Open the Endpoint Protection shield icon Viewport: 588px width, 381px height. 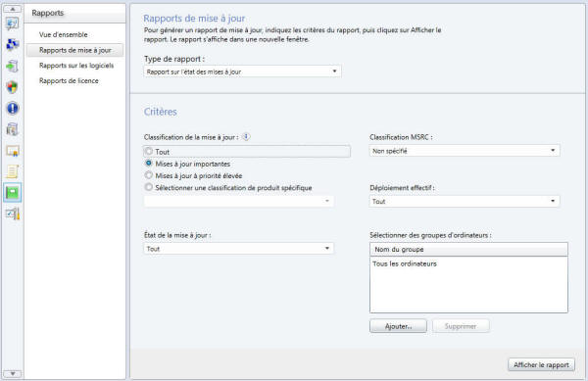pyautogui.click(x=12, y=87)
